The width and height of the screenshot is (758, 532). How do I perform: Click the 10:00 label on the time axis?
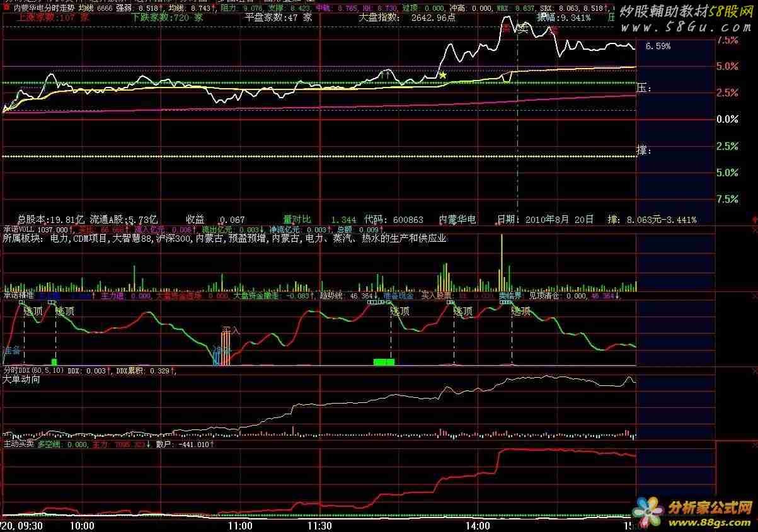tap(82, 525)
